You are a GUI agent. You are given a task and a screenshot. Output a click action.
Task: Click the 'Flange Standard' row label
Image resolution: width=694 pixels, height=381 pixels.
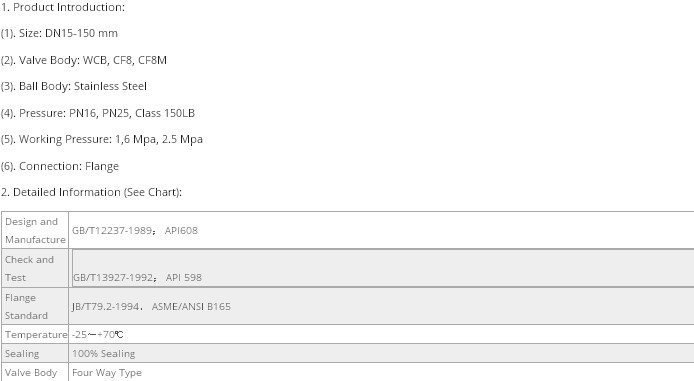(x=35, y=306)
